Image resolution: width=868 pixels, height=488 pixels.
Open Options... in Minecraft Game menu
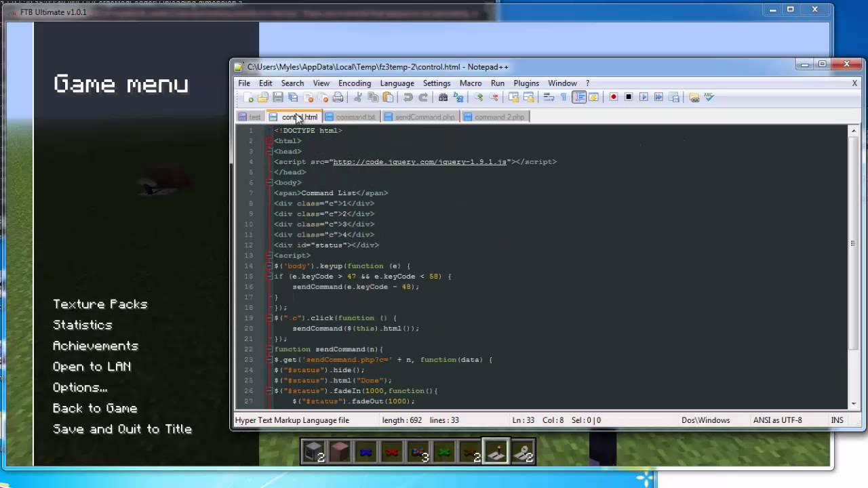pos(80,388)
